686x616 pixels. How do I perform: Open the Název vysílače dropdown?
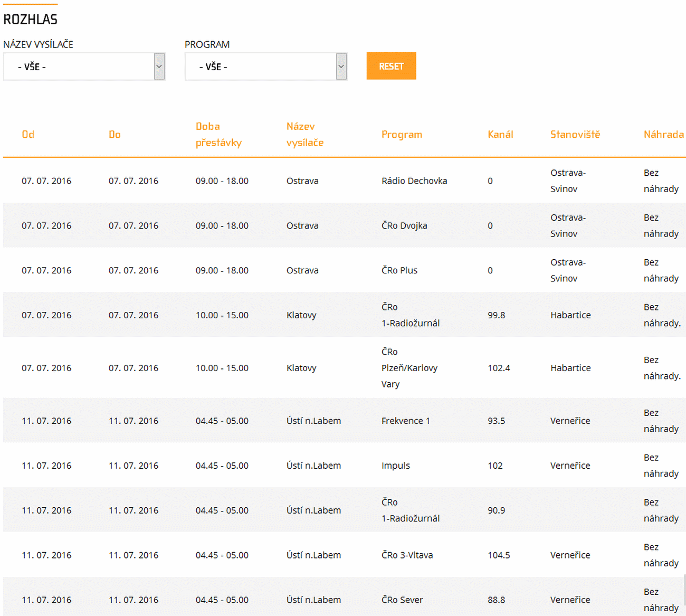[x=84, y=67]
